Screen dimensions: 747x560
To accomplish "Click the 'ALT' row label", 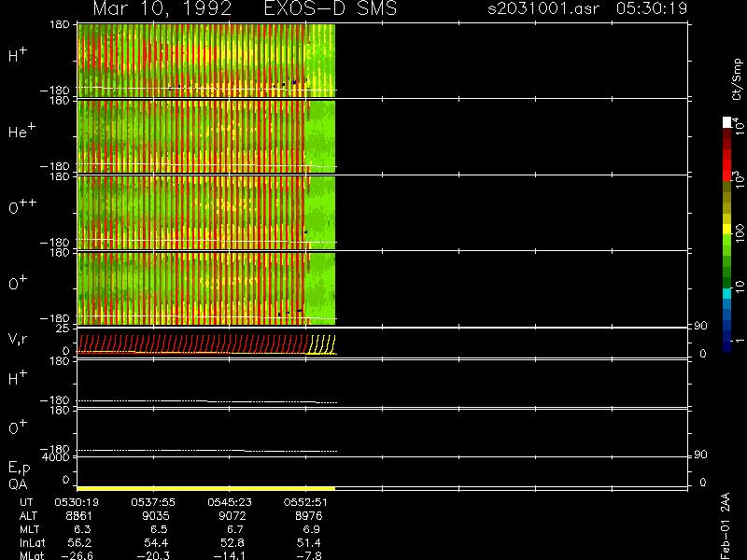I will pos(29,516).
